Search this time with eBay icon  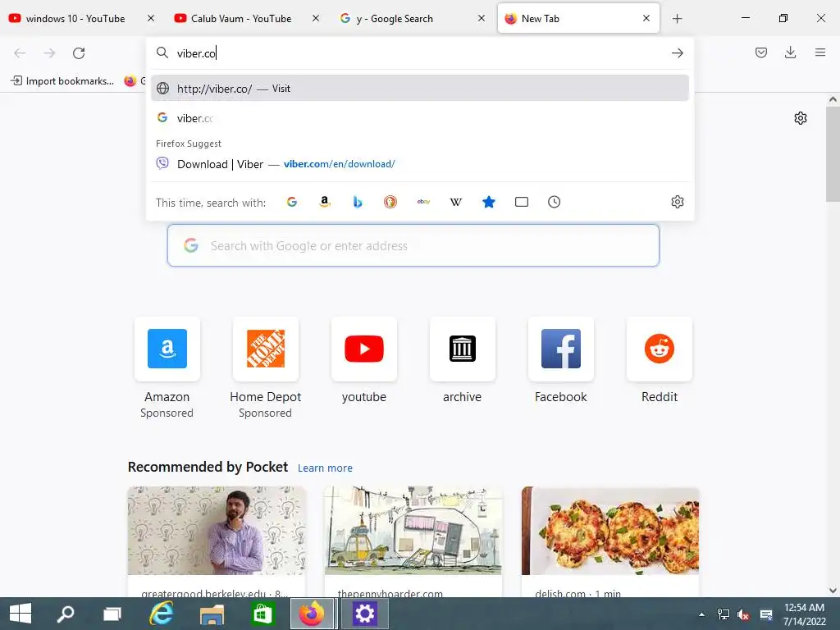coord(423,202)
